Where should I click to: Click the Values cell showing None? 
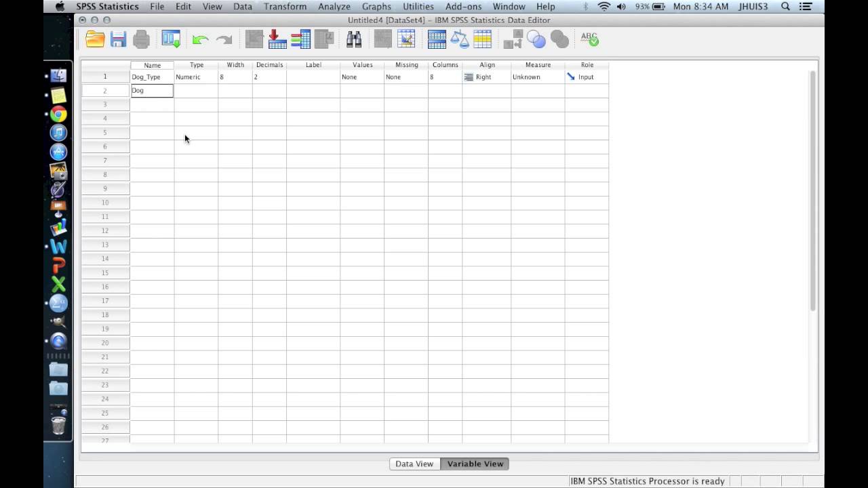click(x=362, y=77)
